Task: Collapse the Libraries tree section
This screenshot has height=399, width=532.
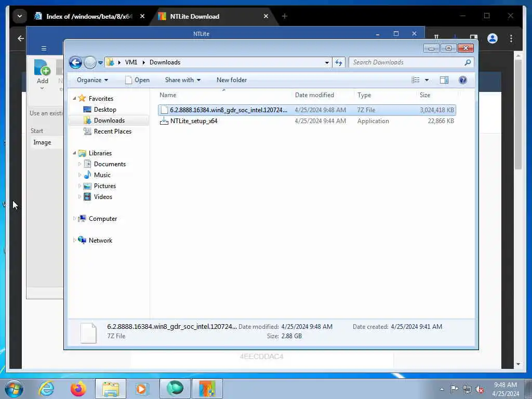Action: coord(75,153)
